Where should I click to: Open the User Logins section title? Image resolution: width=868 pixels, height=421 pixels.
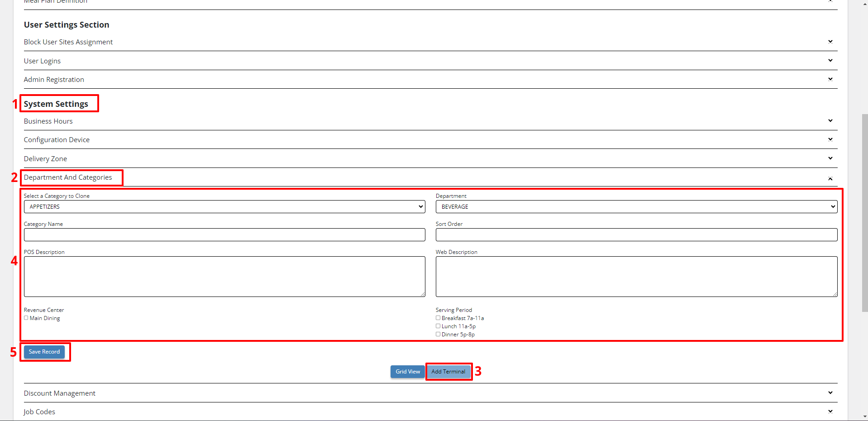pos(42,61)
